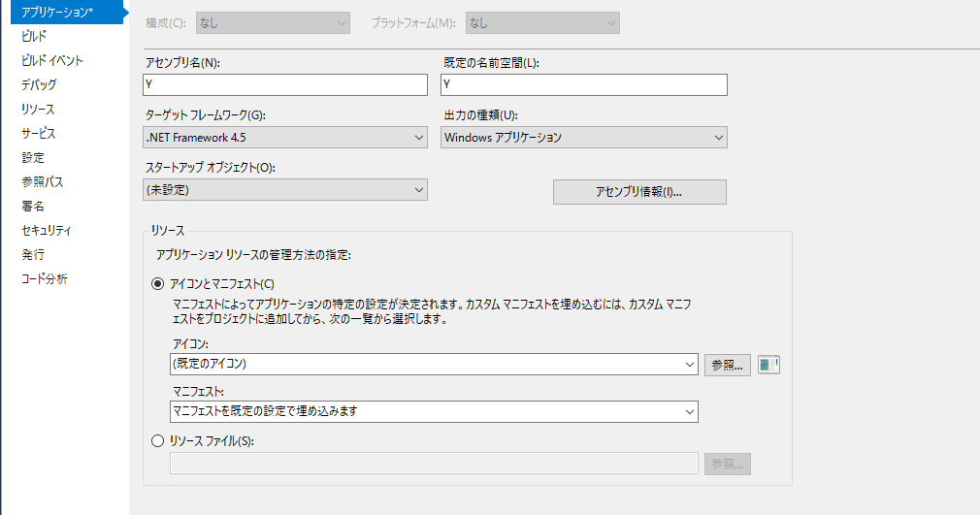Click the アセンブリ名 text field
The height and width of the screenshot is (515, 980).
pyautogui.click(x=285, y=85)
